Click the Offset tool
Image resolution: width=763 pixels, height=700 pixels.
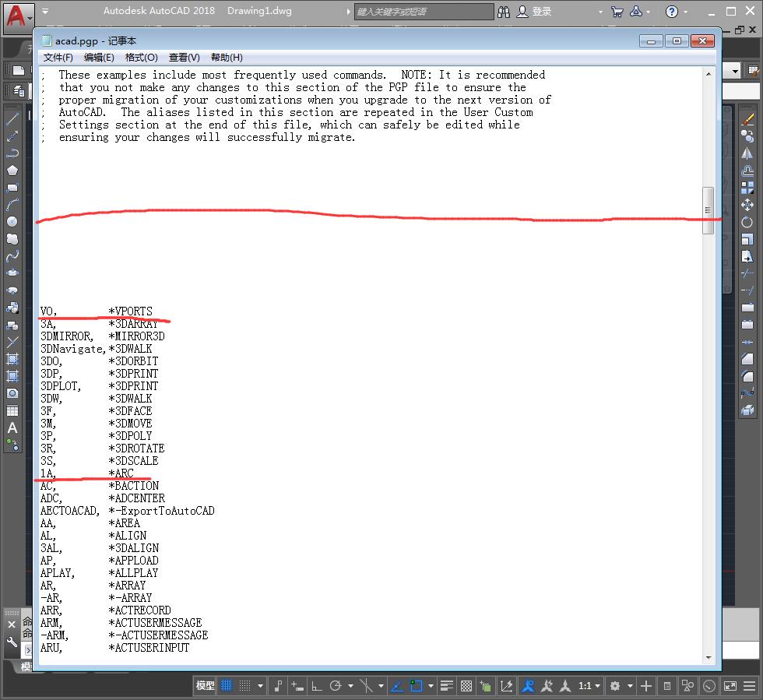click(747, 171)
